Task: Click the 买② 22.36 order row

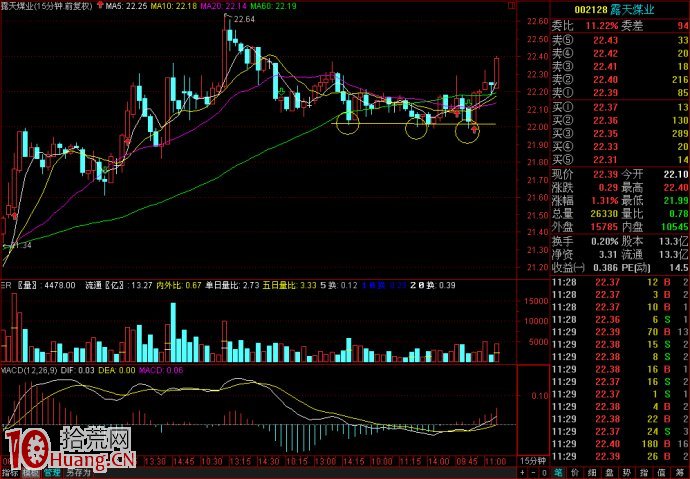Action: (x=620, y=121)
